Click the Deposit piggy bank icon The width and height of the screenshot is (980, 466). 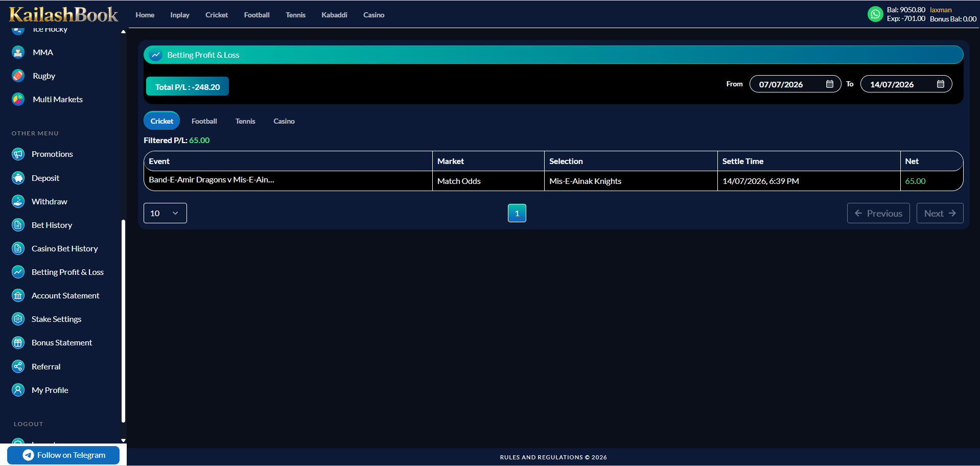[x=18, y=178]
